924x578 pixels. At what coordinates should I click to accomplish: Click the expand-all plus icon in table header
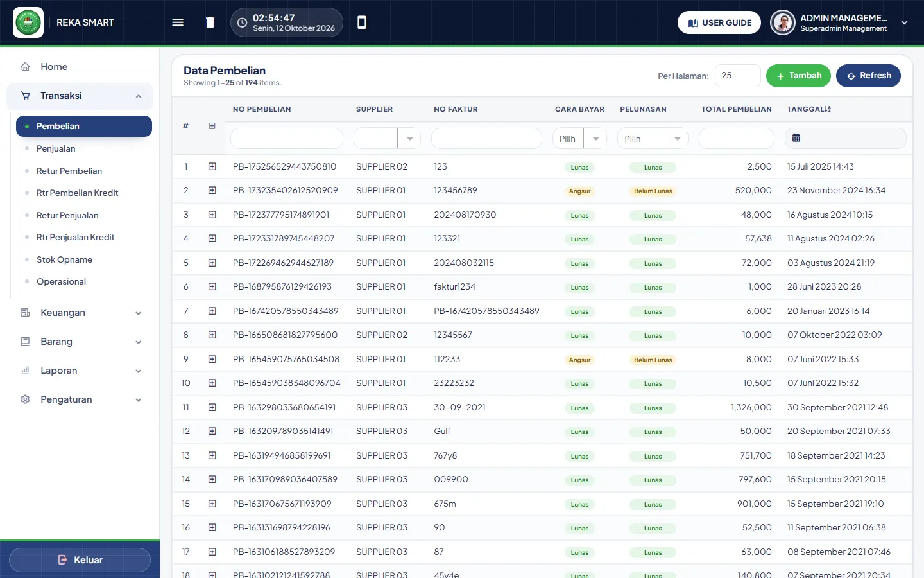point(212,126)
